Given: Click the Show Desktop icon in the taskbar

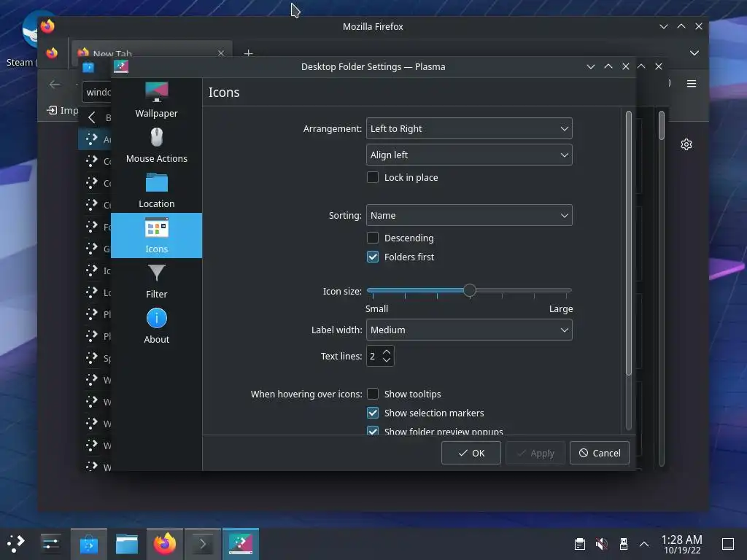Looking at the screenshot, I should coord(728,544).
